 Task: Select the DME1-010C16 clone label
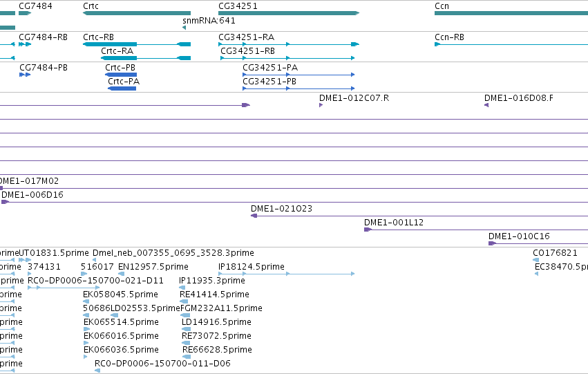point(519,236)
